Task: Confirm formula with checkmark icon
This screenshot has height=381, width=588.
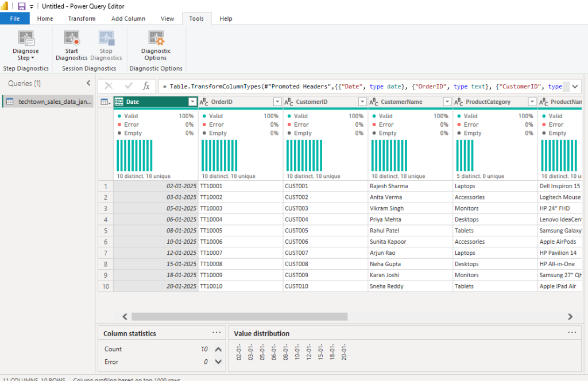Action: [x=129, y=86]
